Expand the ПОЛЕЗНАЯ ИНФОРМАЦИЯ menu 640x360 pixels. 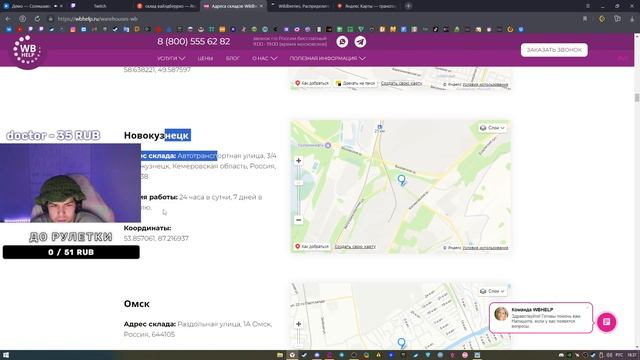(x=327, y=58)
